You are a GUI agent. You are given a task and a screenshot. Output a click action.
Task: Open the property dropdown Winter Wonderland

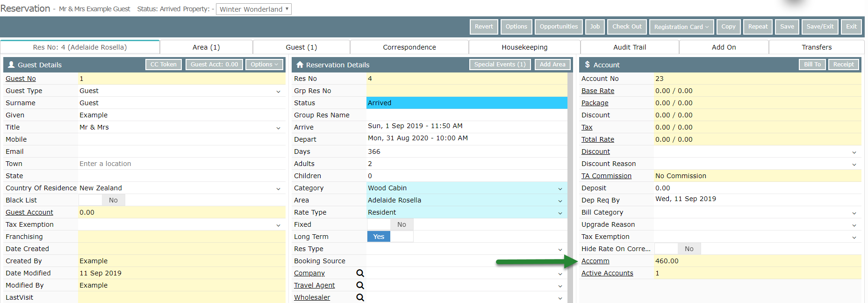[x=254, y=9]
